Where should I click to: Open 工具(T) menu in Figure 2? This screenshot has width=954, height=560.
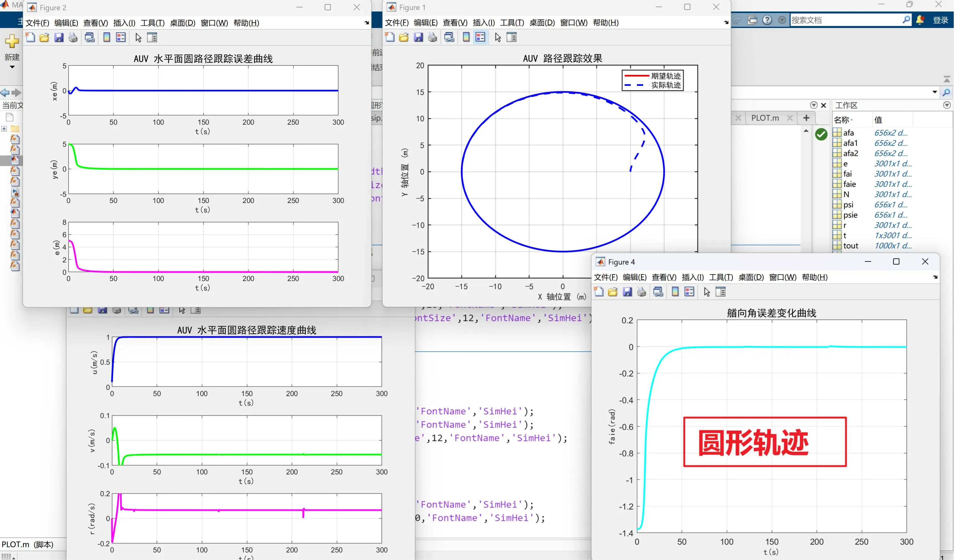tap(152, 23)
